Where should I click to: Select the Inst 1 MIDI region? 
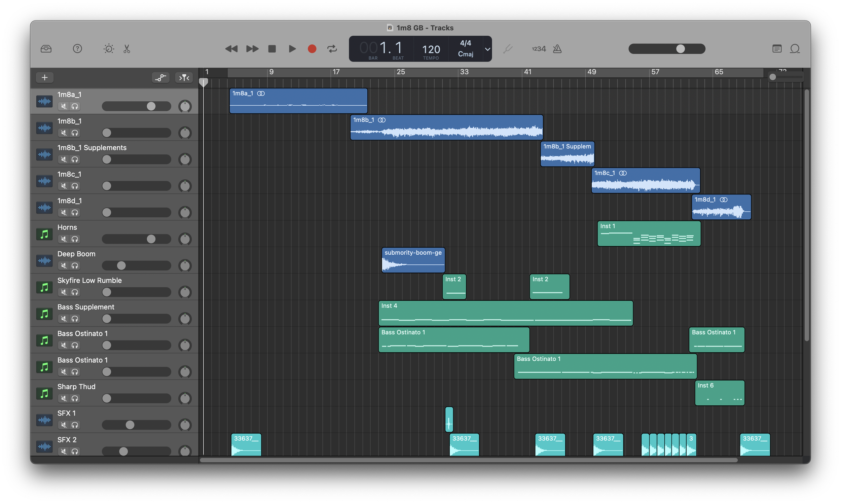[x=649, y=233]
